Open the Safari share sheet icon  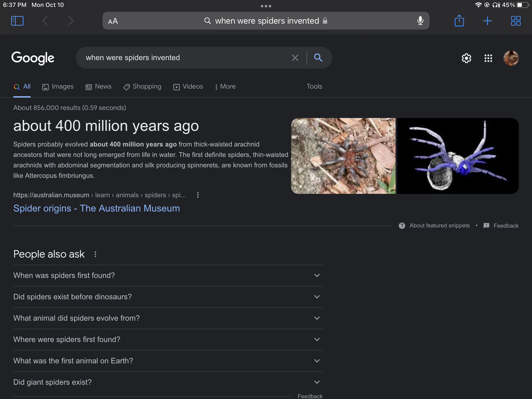(x=459, y=20)
